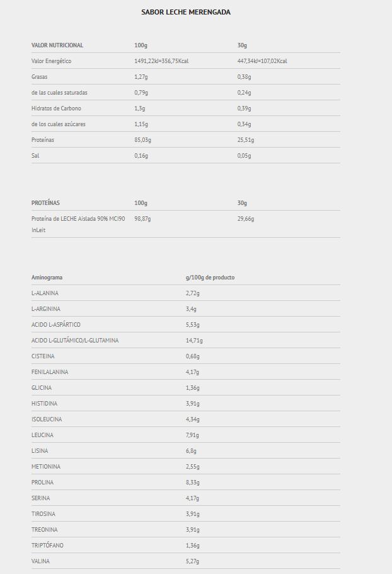Image resolution: width=392 pixels, height=574 pixels.
Task: Select the Hidratos de Carbono row label
Action: click(x=56, y=108)
